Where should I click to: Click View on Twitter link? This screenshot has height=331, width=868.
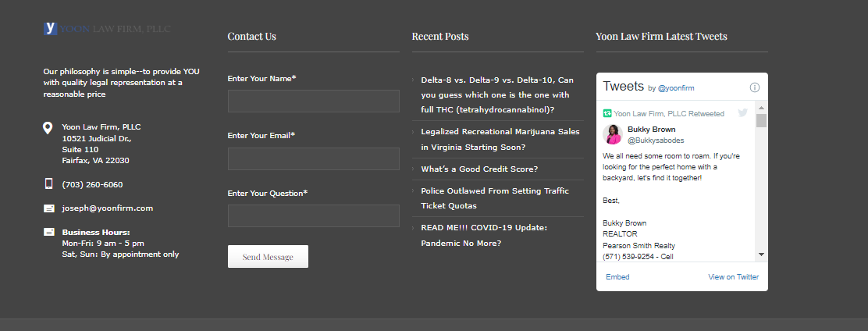(733, 277)
